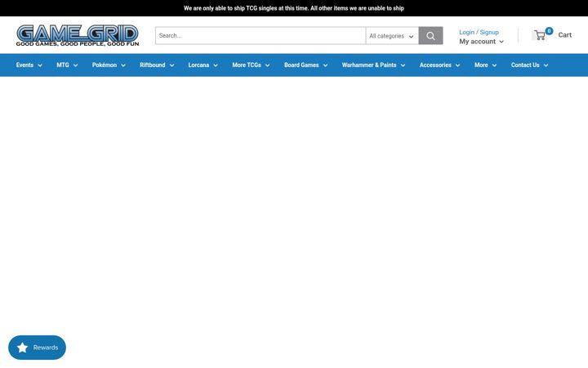The image size is (588, 368).
Task: Open the Lorcana menu
Action: (x=198, y=65)
